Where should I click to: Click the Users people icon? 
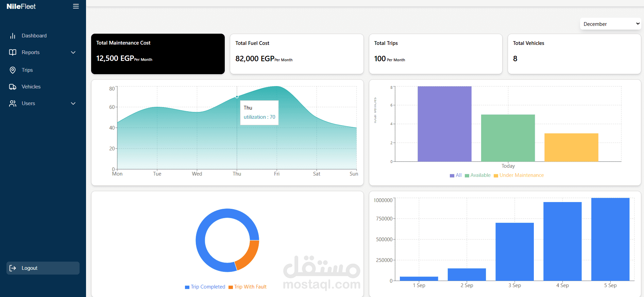(13, 103)
